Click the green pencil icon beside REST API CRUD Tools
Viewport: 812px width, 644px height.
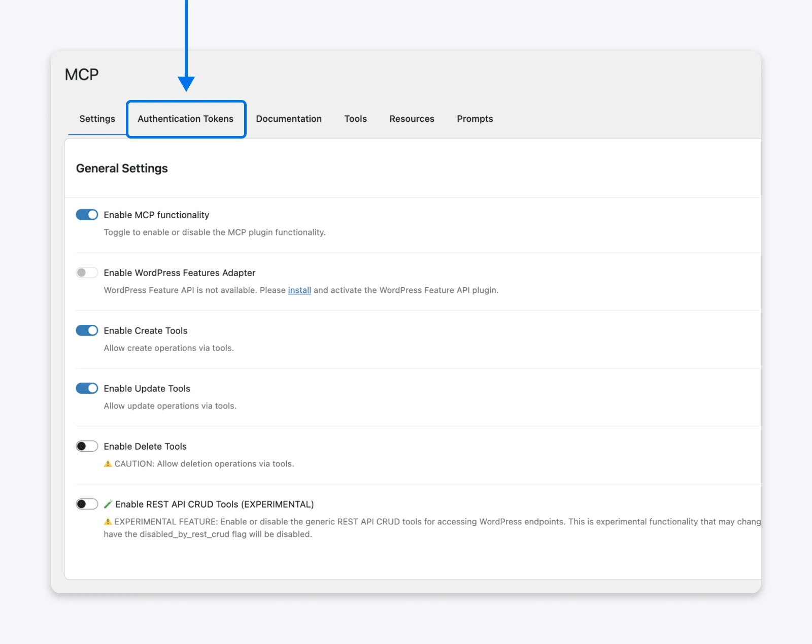click(108, 504)
